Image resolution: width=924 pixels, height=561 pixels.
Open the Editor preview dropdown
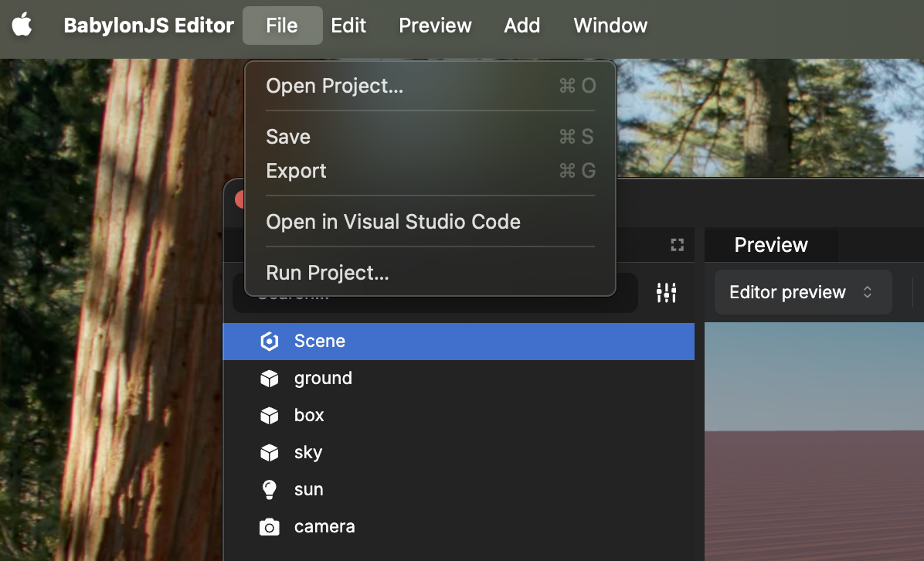(x=803, y=292)
